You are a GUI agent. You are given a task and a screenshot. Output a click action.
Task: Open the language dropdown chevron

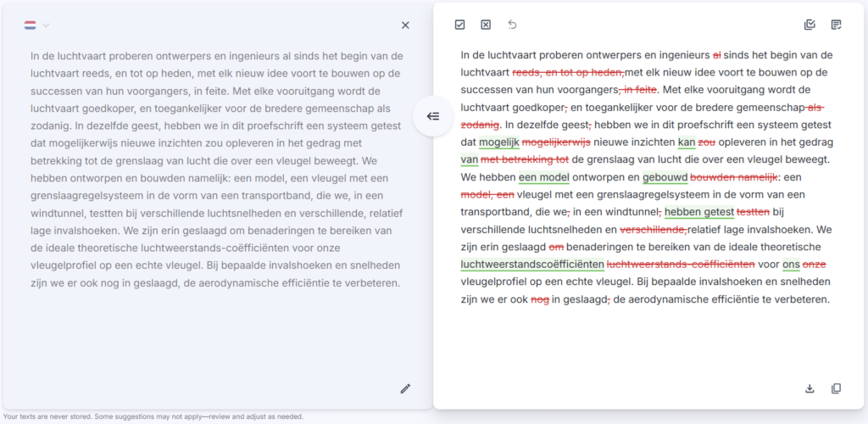pos(47,25)
